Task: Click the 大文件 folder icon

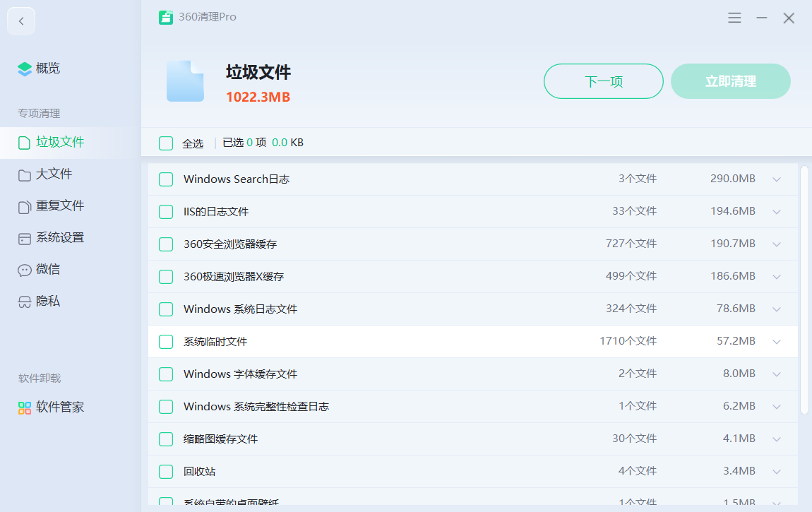Action: [25, 174]
